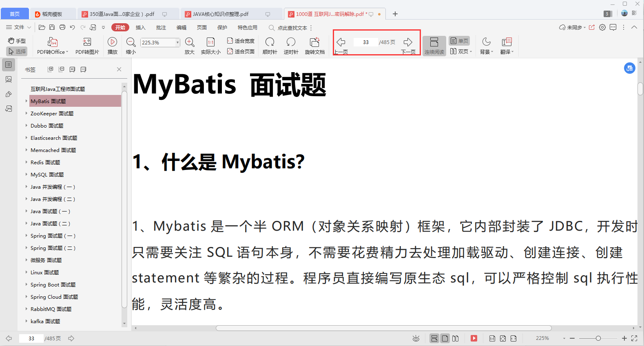
Task: Switch to the 保护 ribbon tab
Action: point(222,27)
